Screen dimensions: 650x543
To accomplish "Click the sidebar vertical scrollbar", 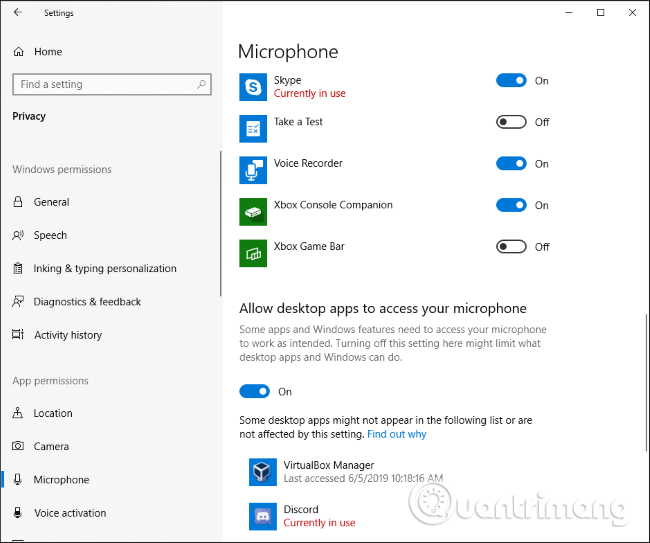I will (221, 224).
